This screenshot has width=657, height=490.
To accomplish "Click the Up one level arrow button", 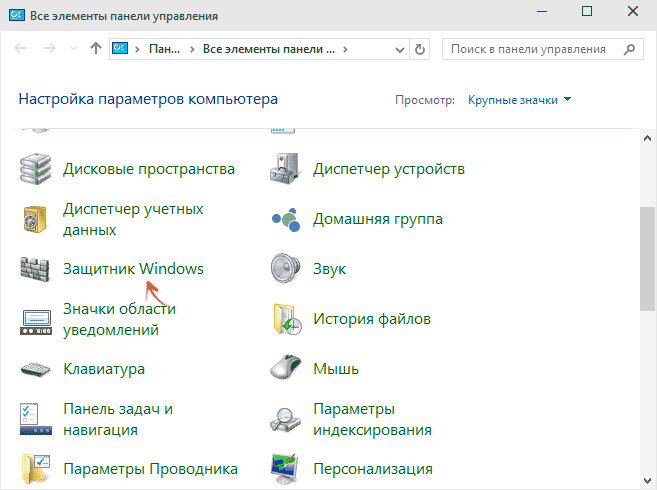I will click(x=95, y=48).
